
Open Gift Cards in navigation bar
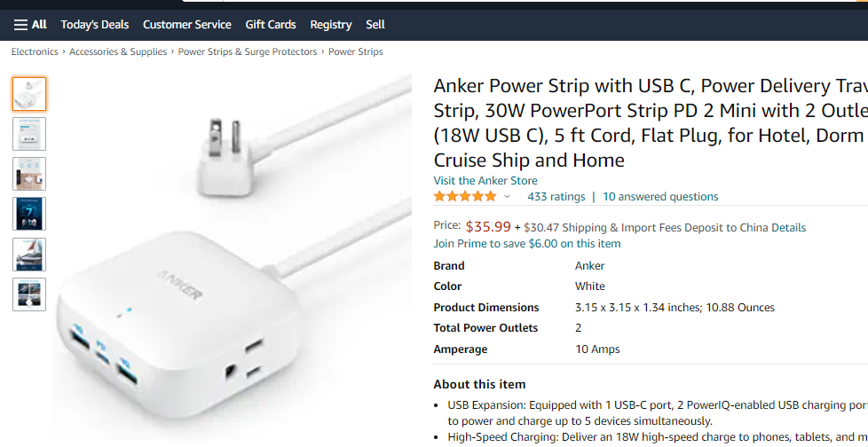(x=271, y=25)
